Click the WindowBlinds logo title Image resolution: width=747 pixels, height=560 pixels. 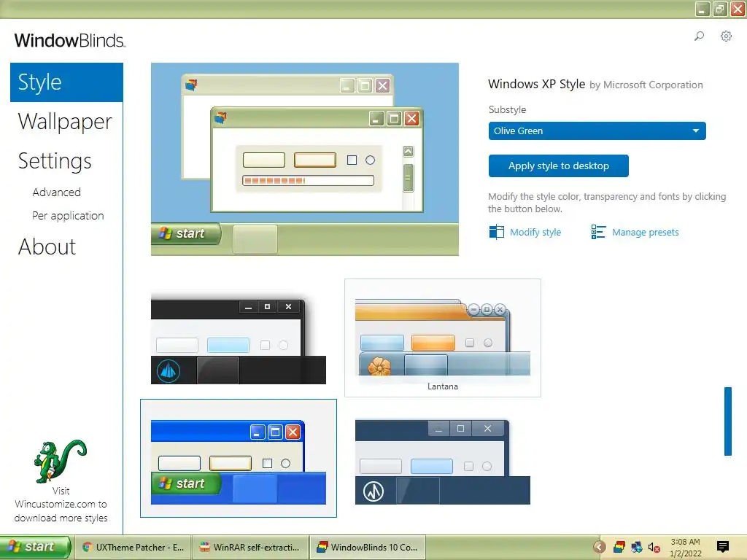(x=70, y=41)
